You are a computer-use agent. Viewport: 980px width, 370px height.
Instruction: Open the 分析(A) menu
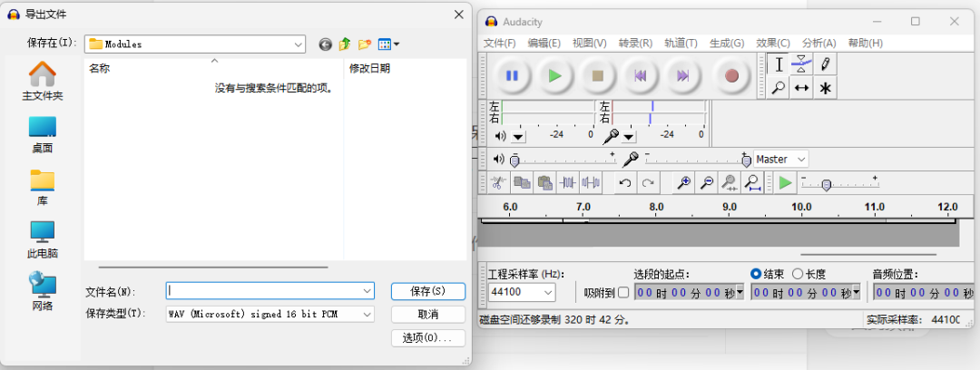tap(819, 44)
